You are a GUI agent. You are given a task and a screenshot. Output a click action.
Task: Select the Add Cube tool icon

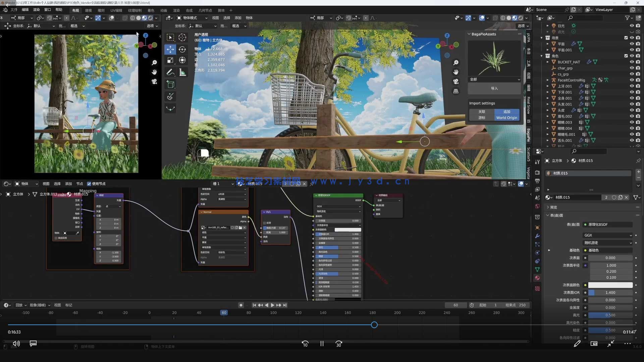coord(170,84)
